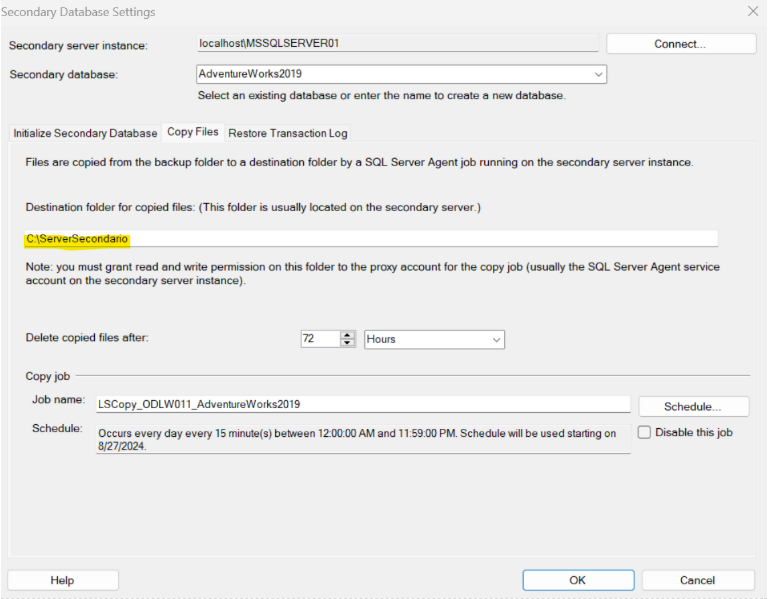This screenshot has height=599, width=768.
Task: Click the Connect... button
Action: (x=680, y=44)
